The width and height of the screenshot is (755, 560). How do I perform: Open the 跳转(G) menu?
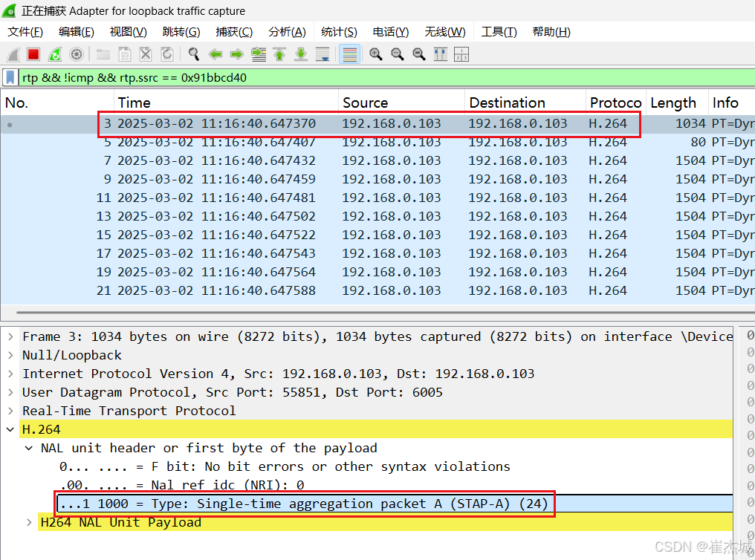pyautogui.click(x=181, y=32)
